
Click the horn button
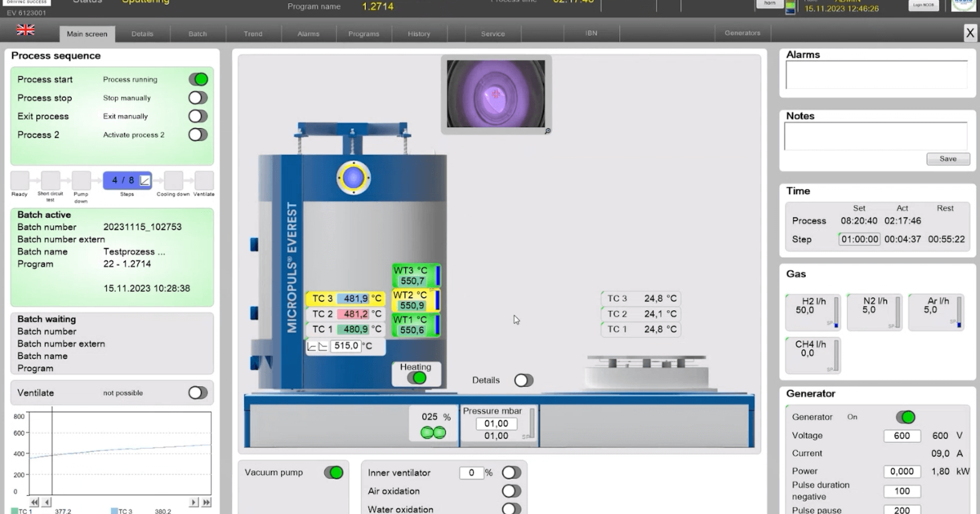[768, 4]
